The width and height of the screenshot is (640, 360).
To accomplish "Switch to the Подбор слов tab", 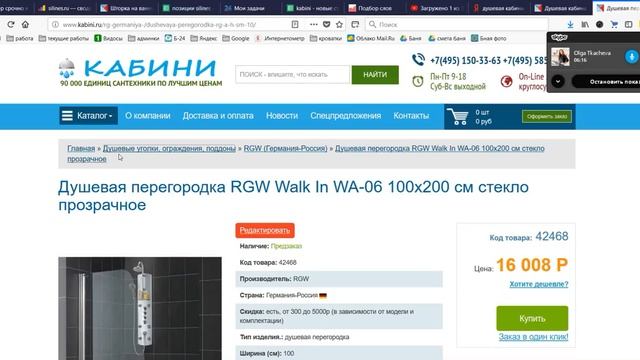I will 375,8.
